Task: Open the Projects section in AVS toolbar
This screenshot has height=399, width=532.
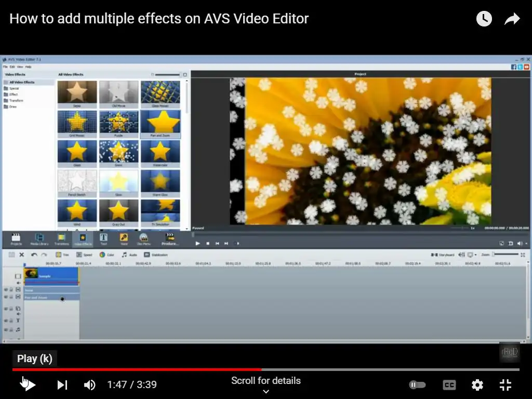Action: click(16, 239)
